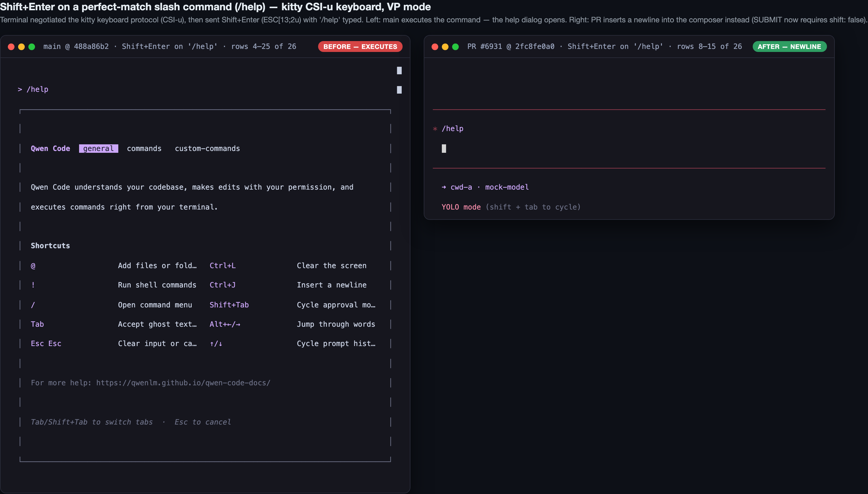
Task: Click 'Accept ghost text…' description
Action: pos(157,324)
